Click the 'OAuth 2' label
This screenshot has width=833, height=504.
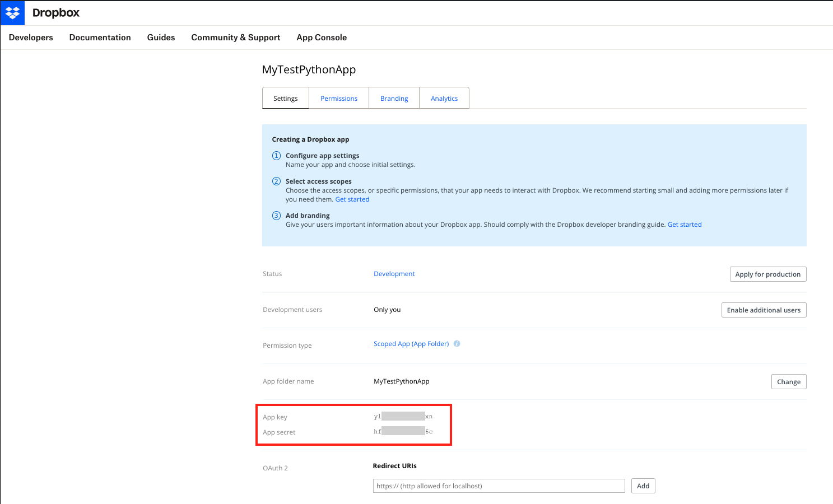point(275,468)
